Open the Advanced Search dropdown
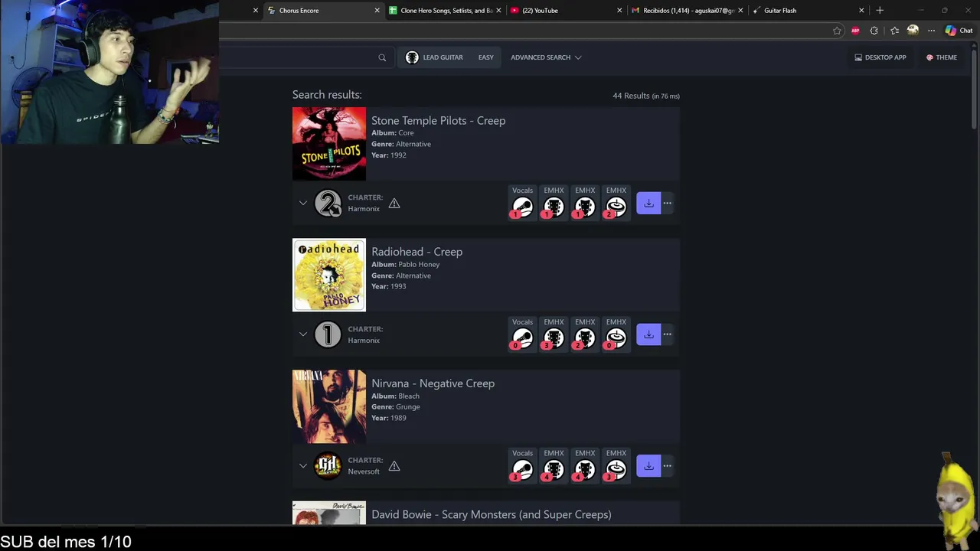Image resolution: width=980 pixels, height=551 pixels. (x=546, y=57)
